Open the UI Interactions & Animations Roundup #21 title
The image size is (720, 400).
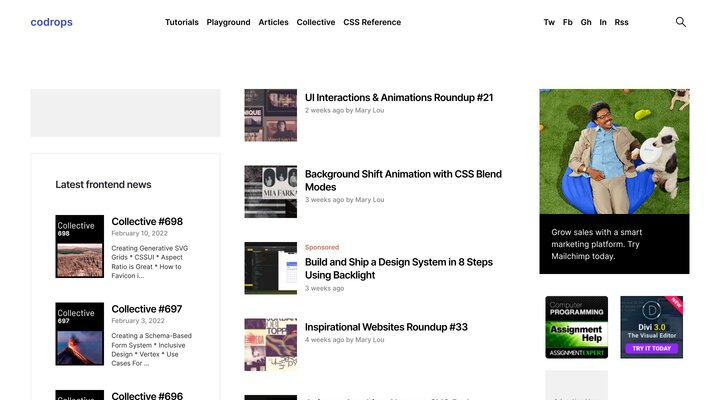399,97
